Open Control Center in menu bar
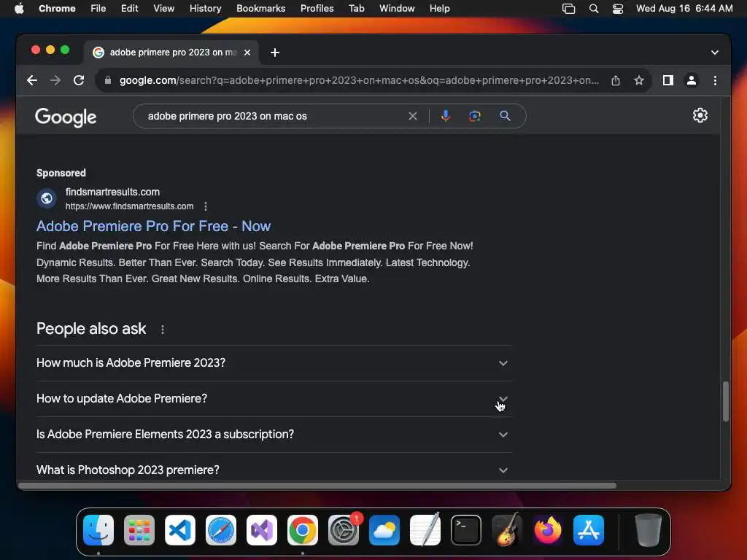This screenshot has width=747, height=560. coord(618,9)
